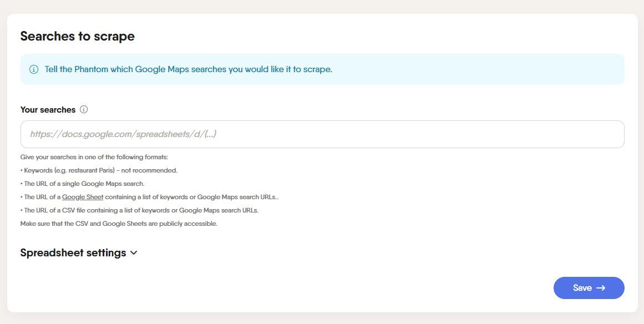
Task: Click the Your searches label
Action: (x=48, y=110)
